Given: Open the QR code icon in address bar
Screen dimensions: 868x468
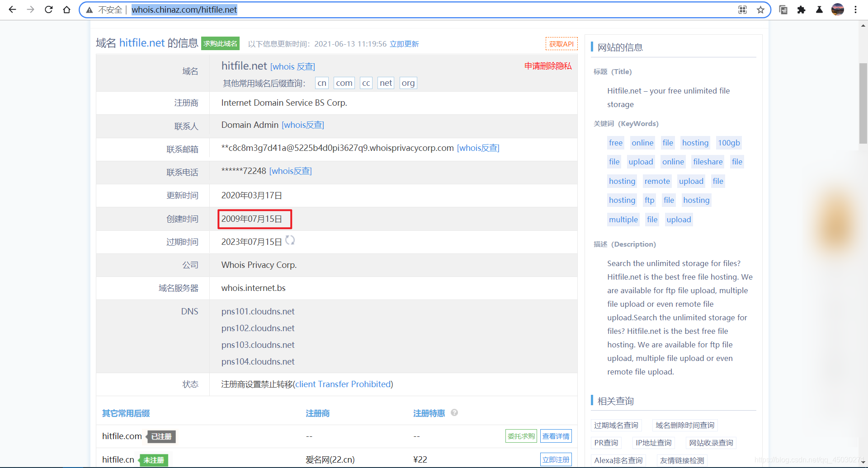Looking at the screenshot, I should point(742,10).
